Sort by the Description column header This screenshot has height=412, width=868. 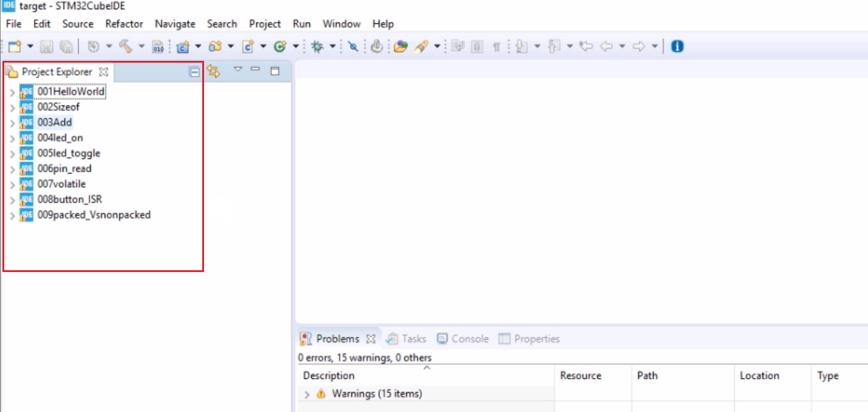coord(426,375)
